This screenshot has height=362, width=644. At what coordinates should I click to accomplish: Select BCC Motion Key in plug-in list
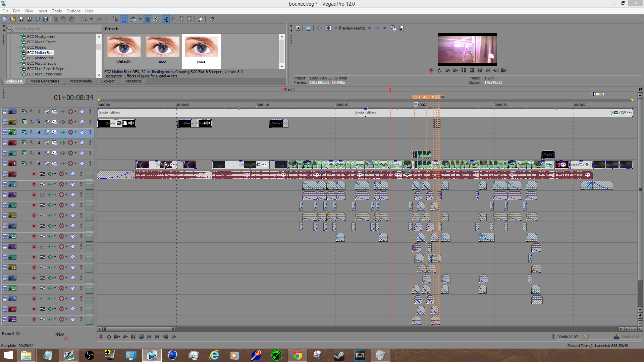tap(40, 58)
